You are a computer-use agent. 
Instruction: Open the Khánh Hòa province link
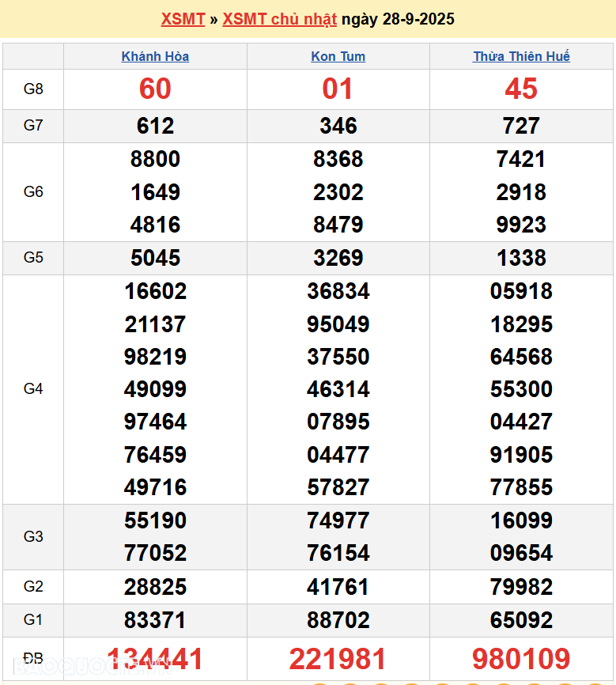click(x=155, y=56)
